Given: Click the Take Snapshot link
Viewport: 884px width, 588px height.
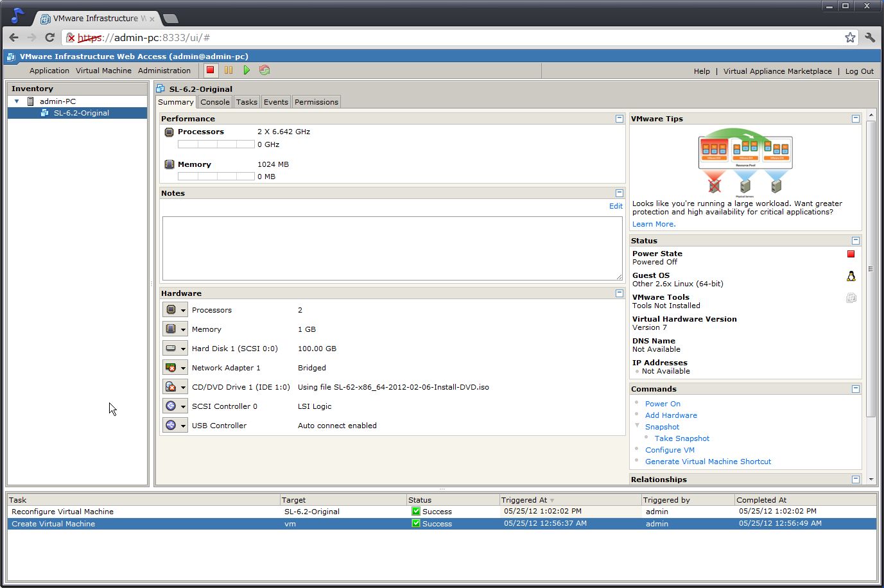Looking at the screenshot, I should pos(682,438).
